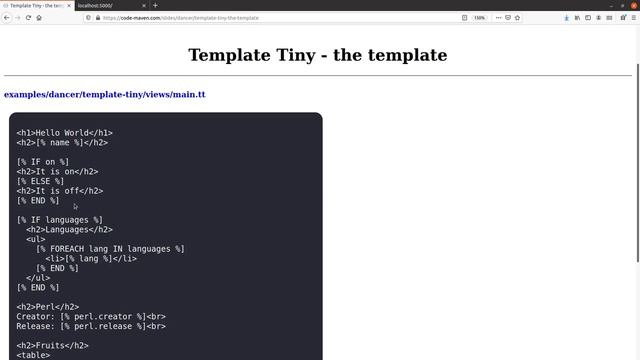Reset the 150% zoom level indicator
The width and height of the screenshot is (640, 360).
[480, 18]
